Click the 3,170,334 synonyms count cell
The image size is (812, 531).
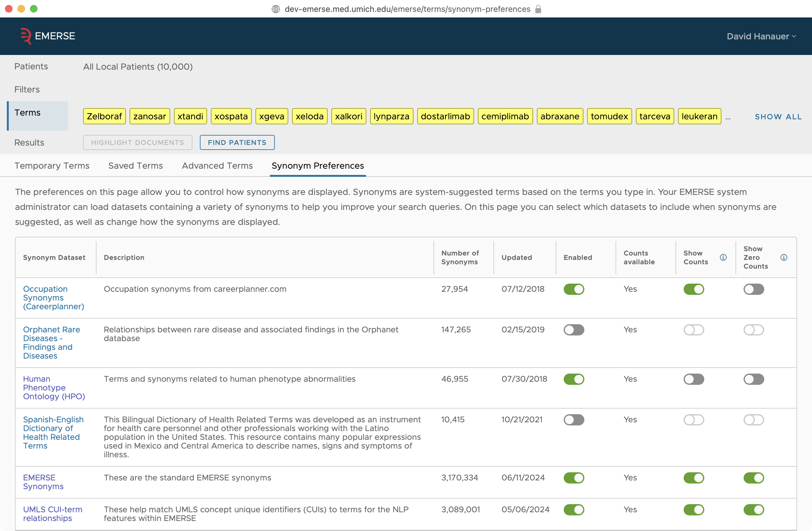point(460,477)
